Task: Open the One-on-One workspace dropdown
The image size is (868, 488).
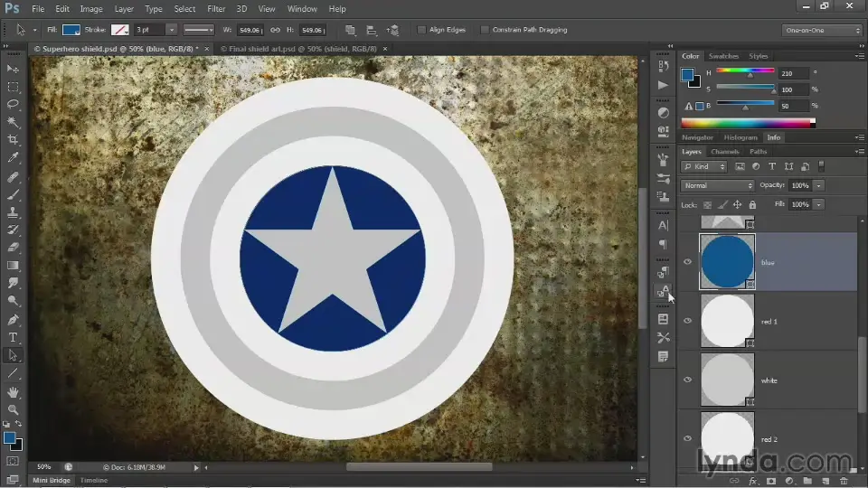Action: tap(822, 30)
